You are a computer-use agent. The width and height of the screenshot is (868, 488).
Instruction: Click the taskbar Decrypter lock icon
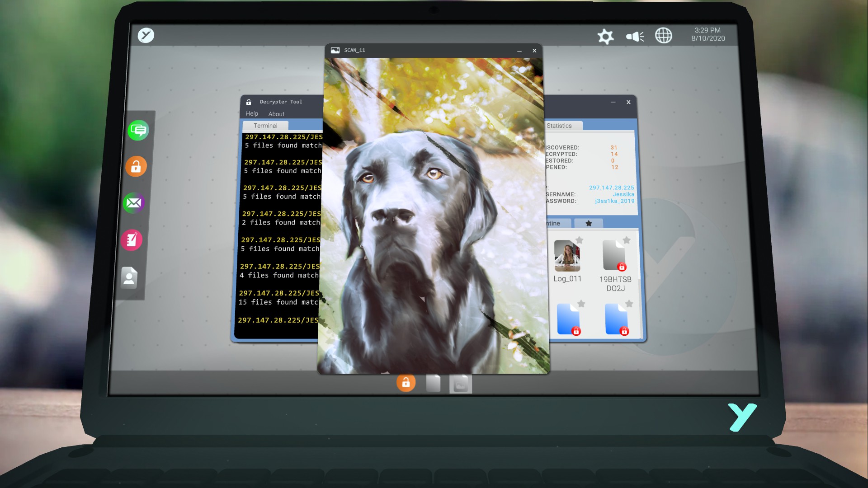click(x=406, y=383)
